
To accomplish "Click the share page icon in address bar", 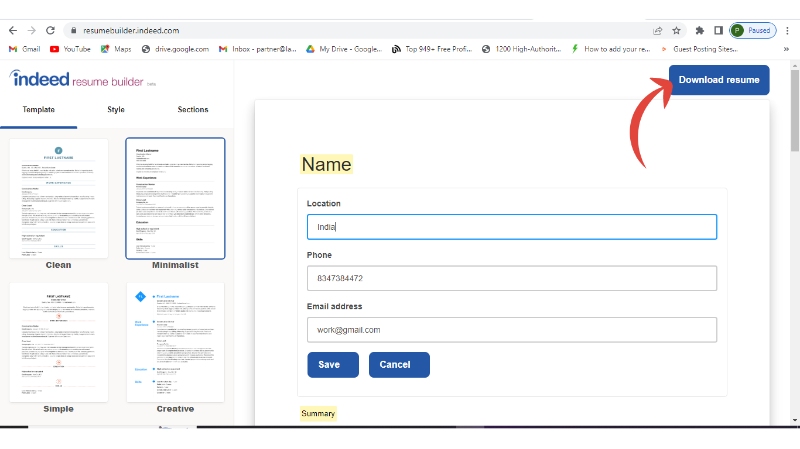I will coord(657,31).
